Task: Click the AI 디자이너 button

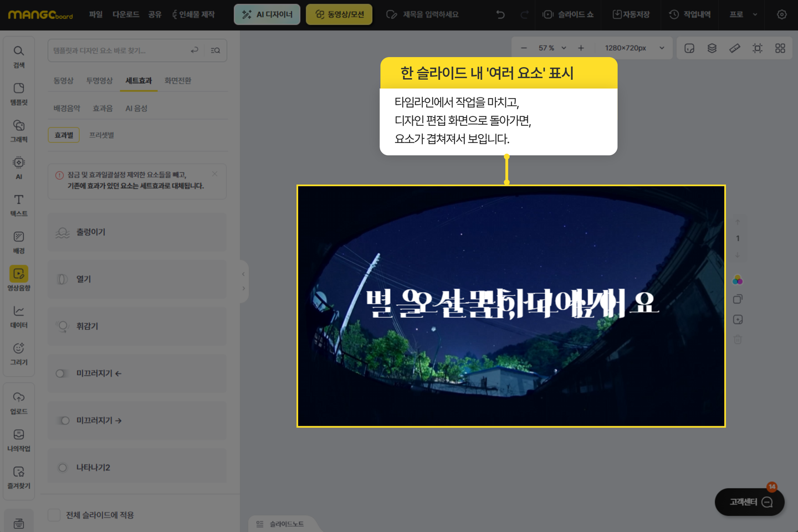Action: point(267,14)
